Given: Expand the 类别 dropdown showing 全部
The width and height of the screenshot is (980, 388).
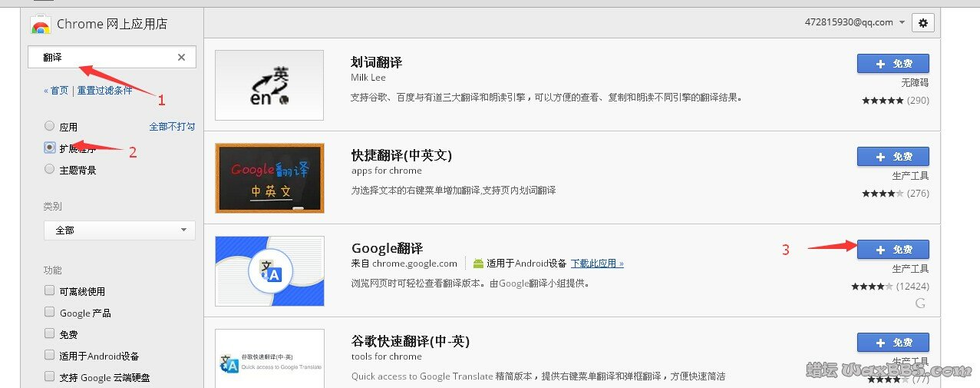Looking at the screenshot, I should tap(119, 230).
